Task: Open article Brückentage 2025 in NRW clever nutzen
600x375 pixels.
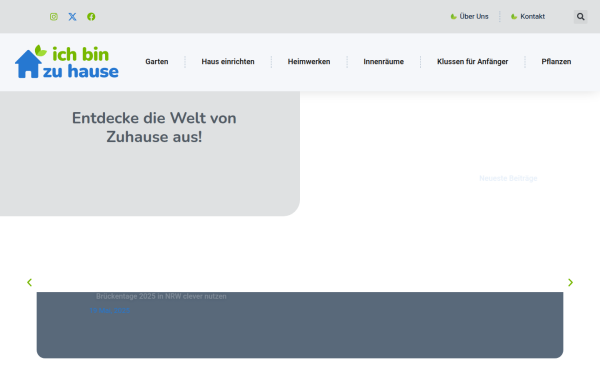Action: pos(161,296)
